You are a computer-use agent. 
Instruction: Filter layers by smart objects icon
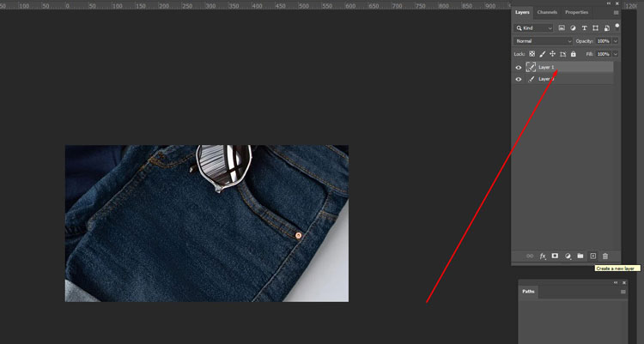[606, 28]
